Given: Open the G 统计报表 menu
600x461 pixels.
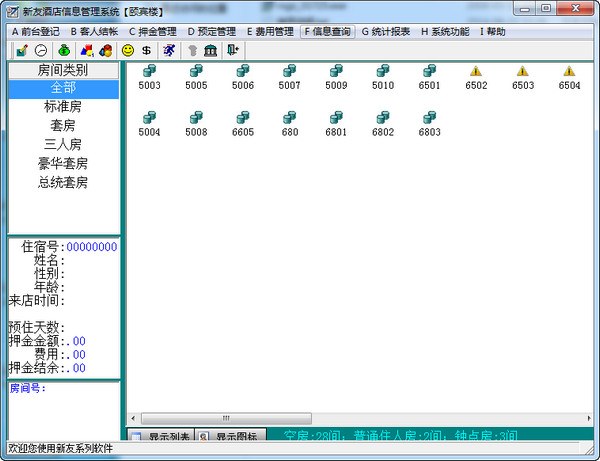Looking at the screenshot, I should point(385,32).
